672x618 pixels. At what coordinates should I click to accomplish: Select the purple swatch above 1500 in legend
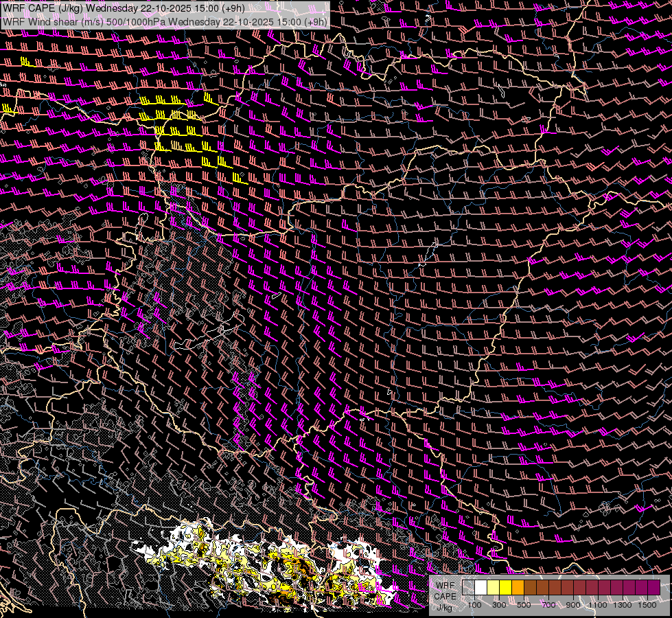click(x=654, y=588)
